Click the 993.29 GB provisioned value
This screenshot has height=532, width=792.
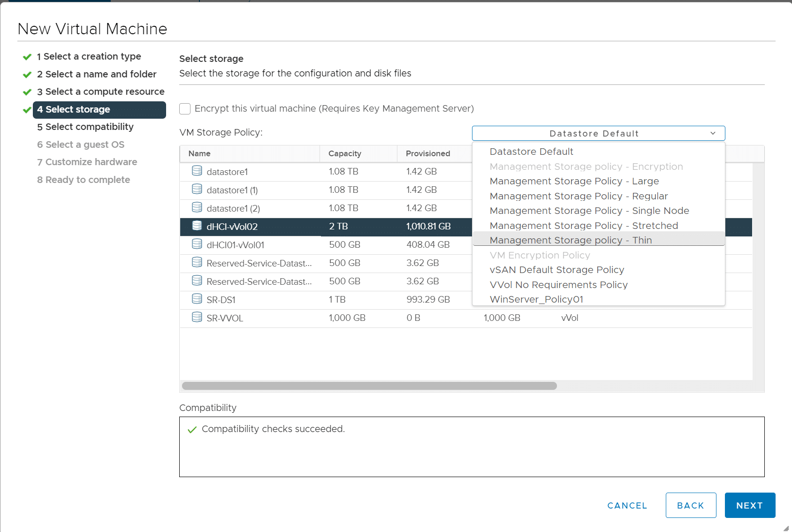pos(428,299)
